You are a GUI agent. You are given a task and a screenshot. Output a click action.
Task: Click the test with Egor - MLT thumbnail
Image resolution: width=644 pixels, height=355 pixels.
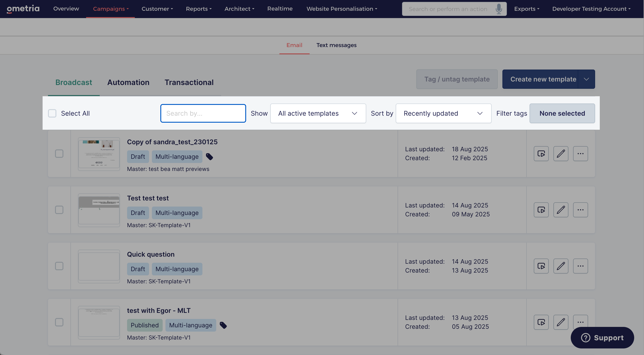point(99,322)
